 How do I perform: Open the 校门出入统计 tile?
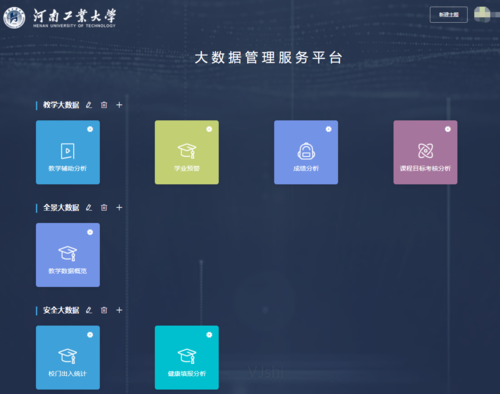coord(68,358)
